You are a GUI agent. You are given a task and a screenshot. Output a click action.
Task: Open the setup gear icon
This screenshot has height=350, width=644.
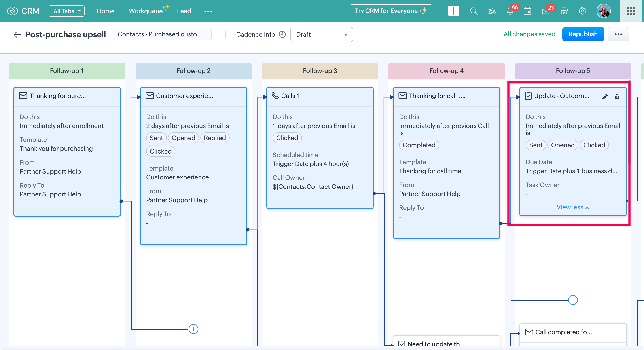[x=582, y=11]
